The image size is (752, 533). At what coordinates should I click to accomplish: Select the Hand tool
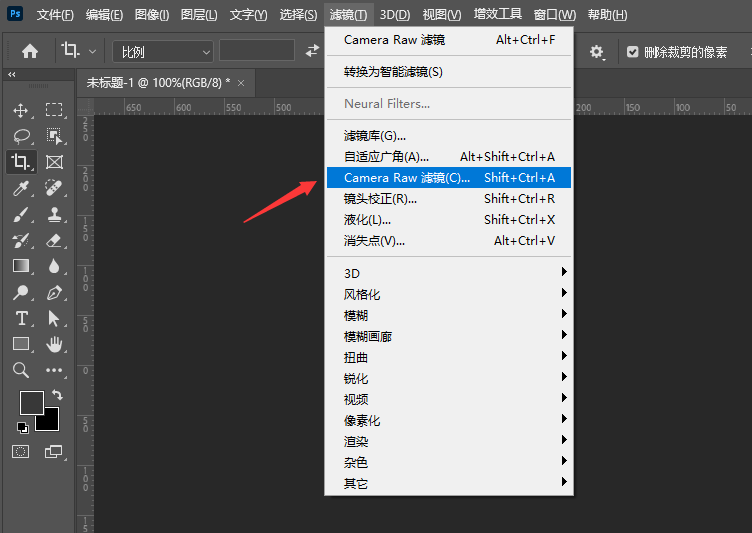(x=54, y=344)
